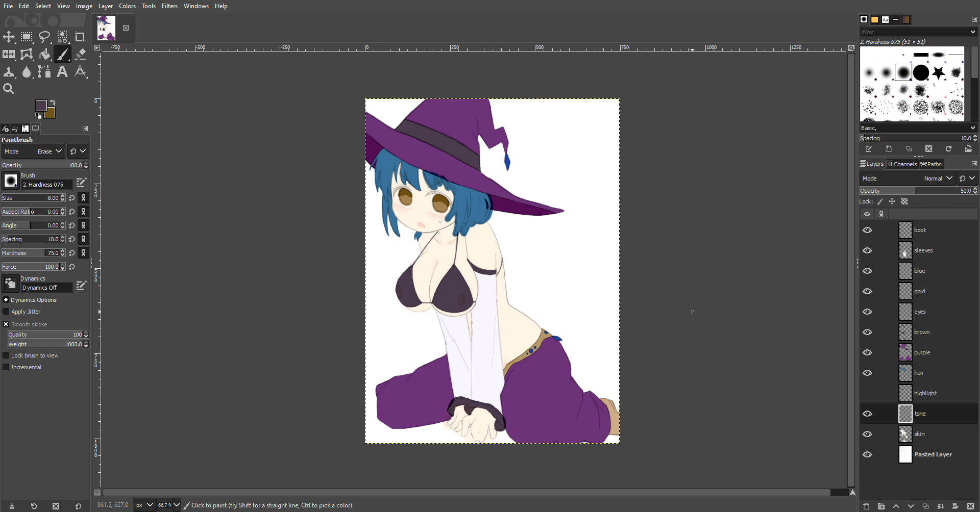The image size is (980, 512).
Task: Select the Bucket Fill tool
Action: pyautogui.click(x=44, y=54)
